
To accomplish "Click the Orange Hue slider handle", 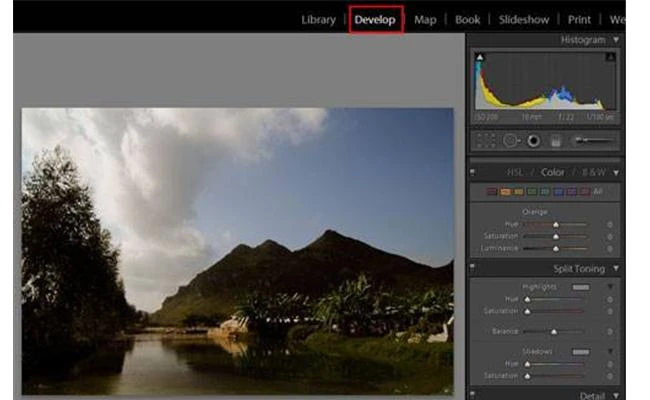I will point(556,225).
